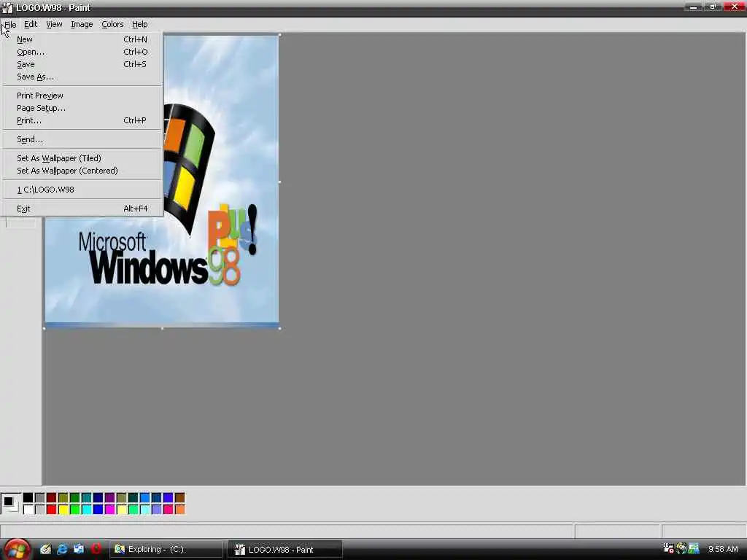Open the Colors menu
The width and height of the screenshot is (747, 560).
(x=112, y=24)
